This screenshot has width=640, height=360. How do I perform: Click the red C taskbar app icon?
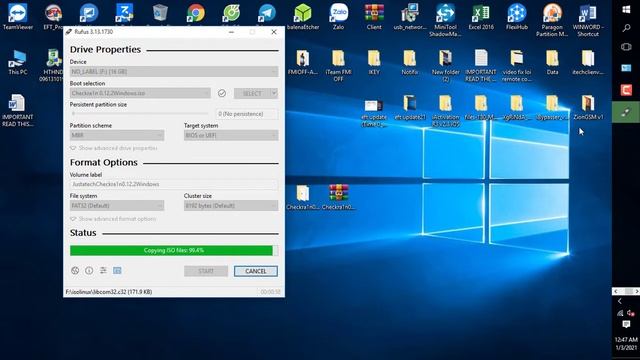pos(626,90)
